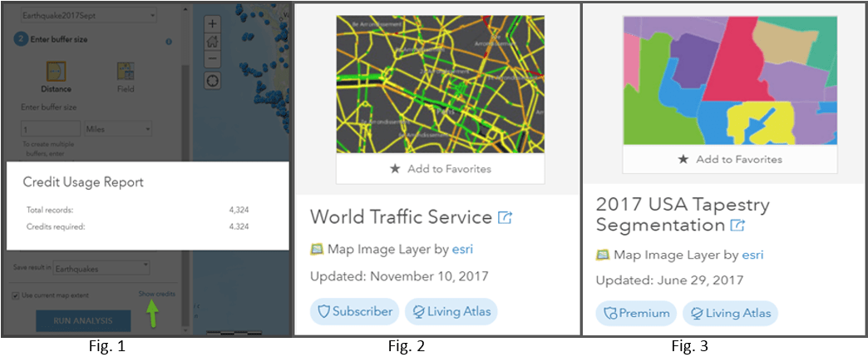Zoom in on the map
The height and width of the screenshot is (362, 868).
pyautogui.click(x=213, y=24)
